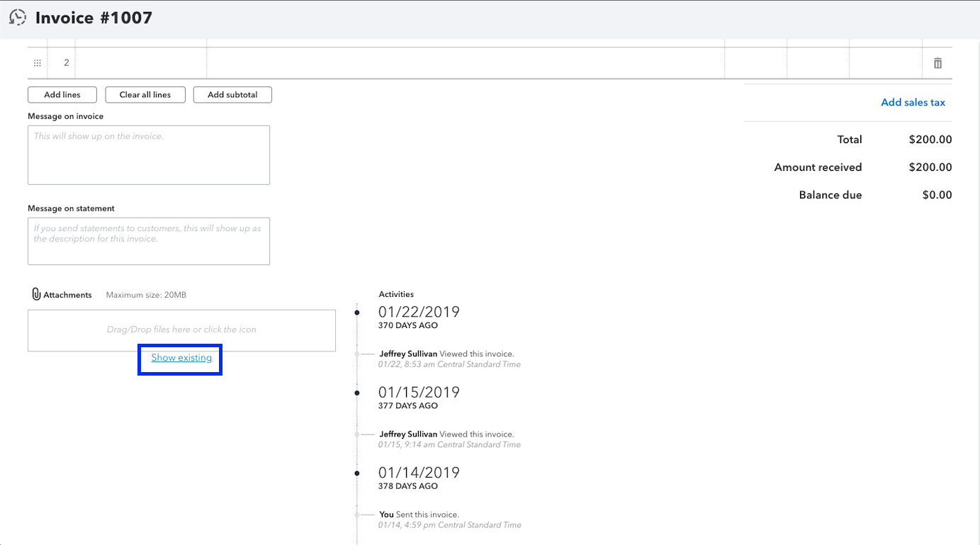Click the 01/22/2019 activity date

[419, 312]
